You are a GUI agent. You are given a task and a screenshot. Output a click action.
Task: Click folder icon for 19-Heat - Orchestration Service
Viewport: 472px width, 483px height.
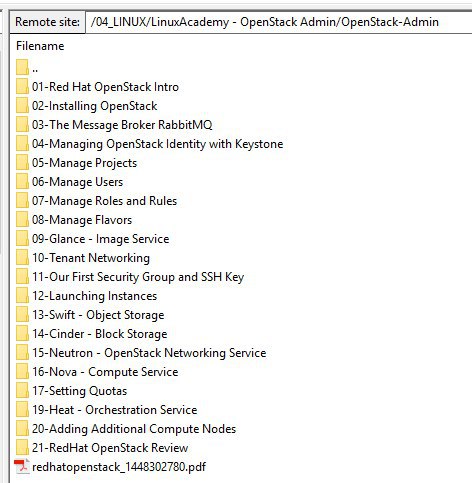(22, 410)
